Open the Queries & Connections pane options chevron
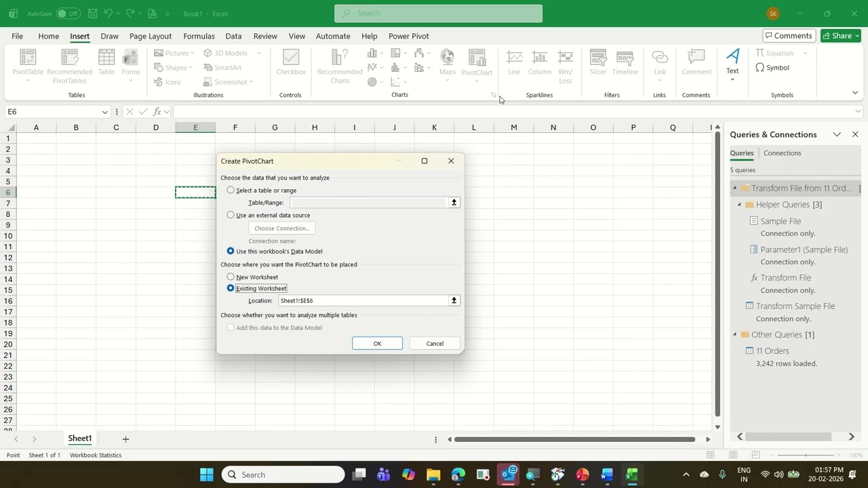Screen dimensions: 868x488 pos(837,135)
